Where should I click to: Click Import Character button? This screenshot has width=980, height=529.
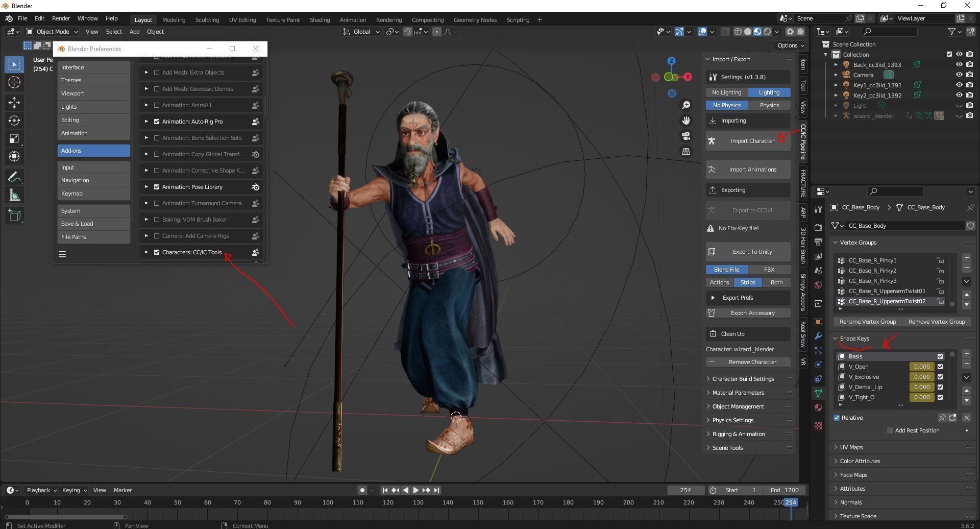coord(748,141)
